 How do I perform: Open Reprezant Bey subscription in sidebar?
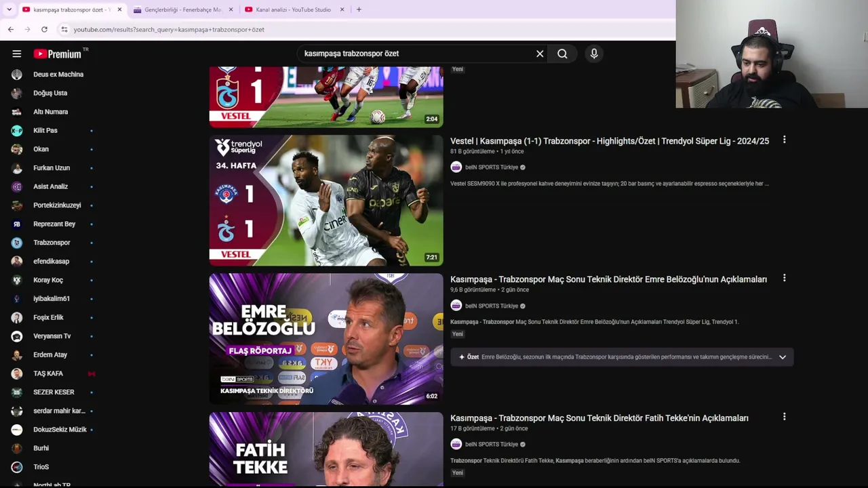tap(54, 224)
